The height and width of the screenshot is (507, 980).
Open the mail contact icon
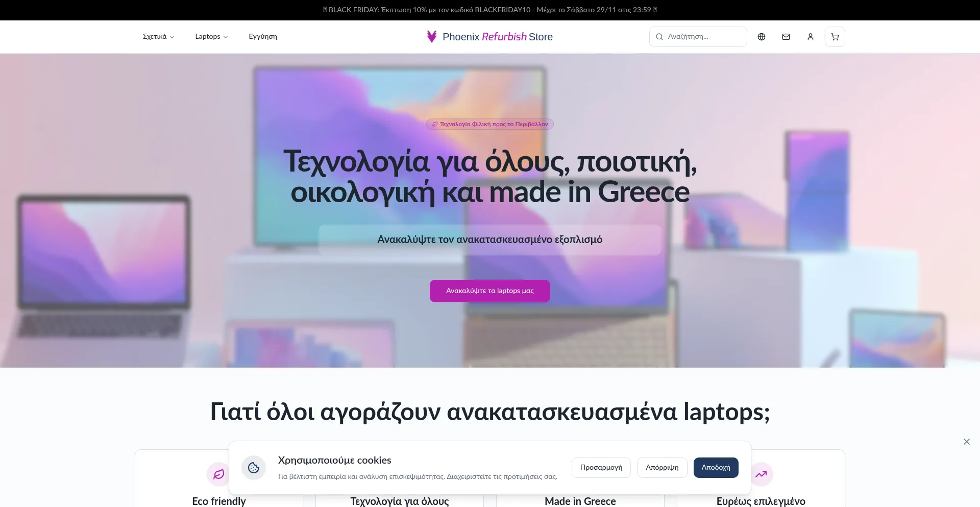coord(786,37)
